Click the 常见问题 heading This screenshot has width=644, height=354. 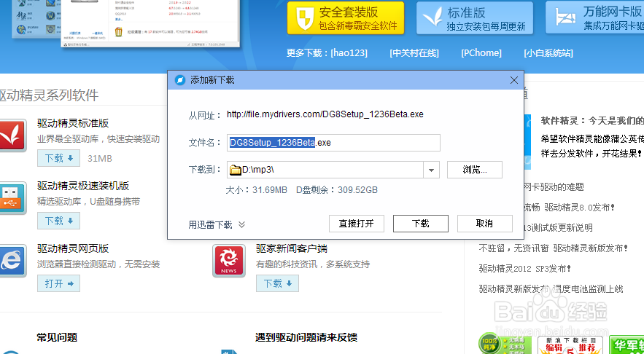pos(57,337)
